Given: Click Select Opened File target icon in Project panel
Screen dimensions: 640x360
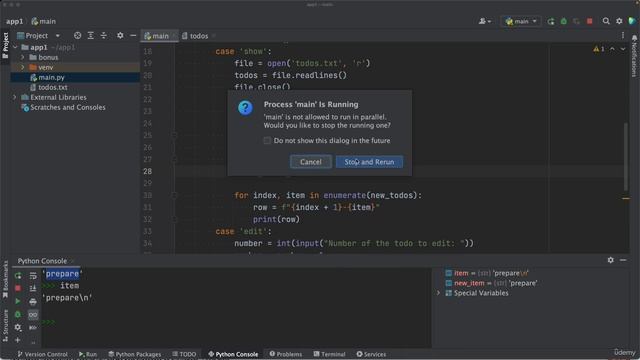Looking at the screenshot, I should pos(77,36).
